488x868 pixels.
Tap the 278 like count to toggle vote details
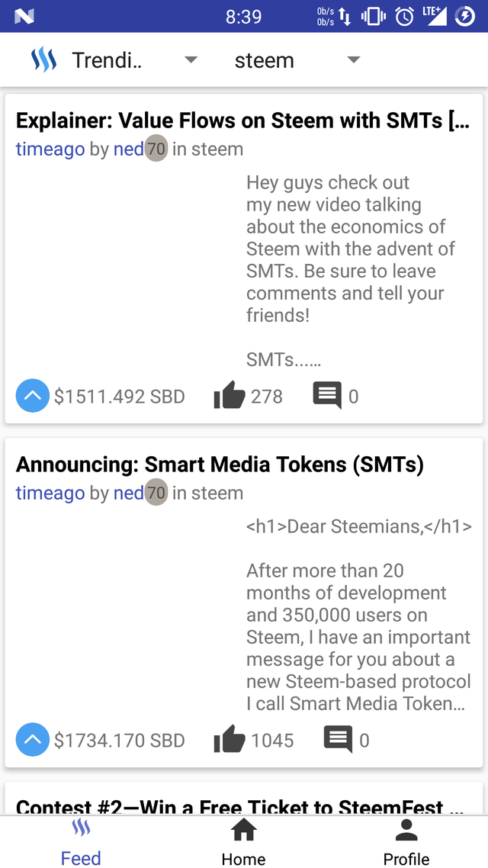(268, 395)
